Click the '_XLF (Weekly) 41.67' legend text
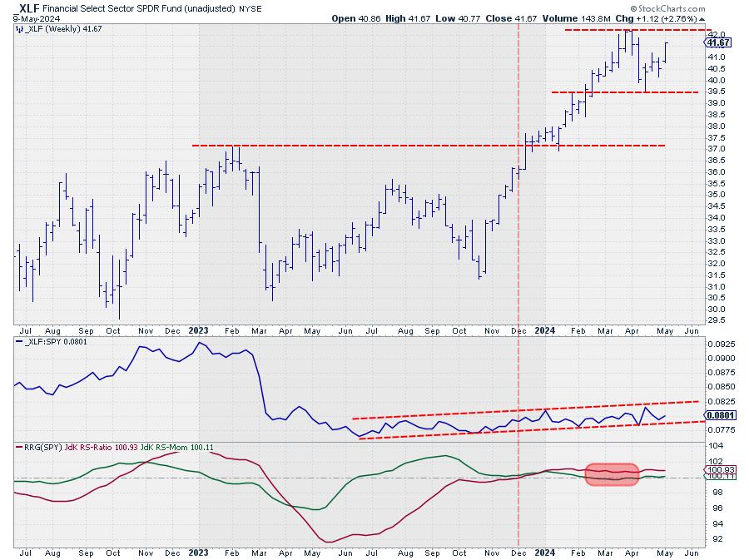 [63, 29]
